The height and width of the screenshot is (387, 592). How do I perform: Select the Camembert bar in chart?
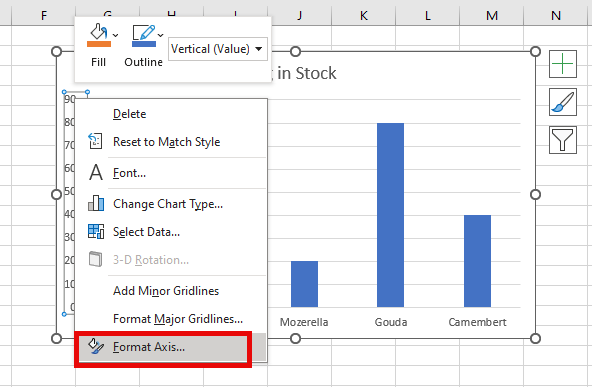[x=477, y=261]
